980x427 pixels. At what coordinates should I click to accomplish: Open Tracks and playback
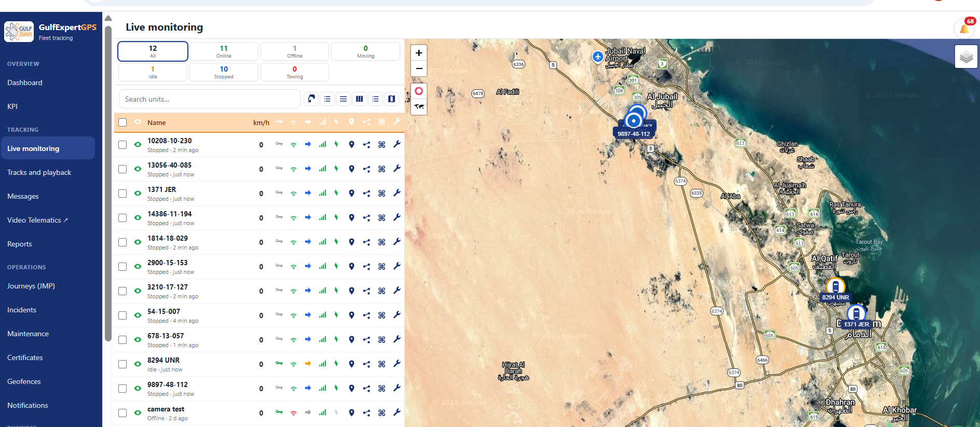pos(39,172)
